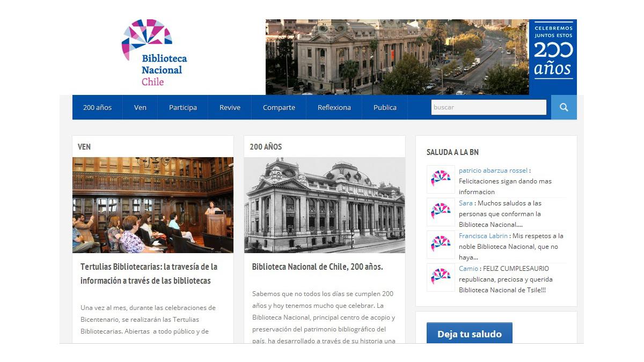This screenshot has width=644, height=362.
Task: Click the black-and-white library building photo
Action: [x=325, y=205]
